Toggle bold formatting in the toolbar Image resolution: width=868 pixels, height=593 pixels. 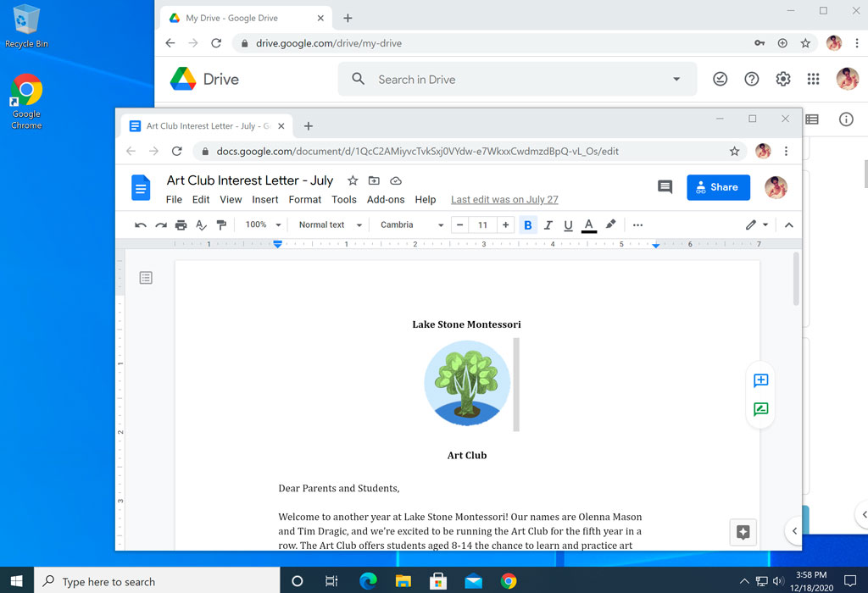point(528,224)
